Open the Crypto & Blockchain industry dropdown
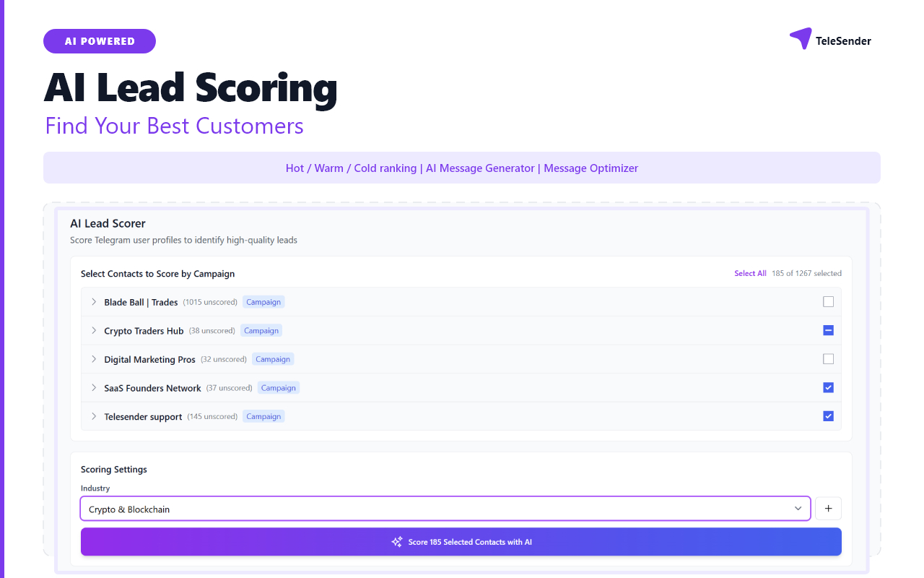Image resolution: width=924 pixels, height=578 pixels. (445, 509)
